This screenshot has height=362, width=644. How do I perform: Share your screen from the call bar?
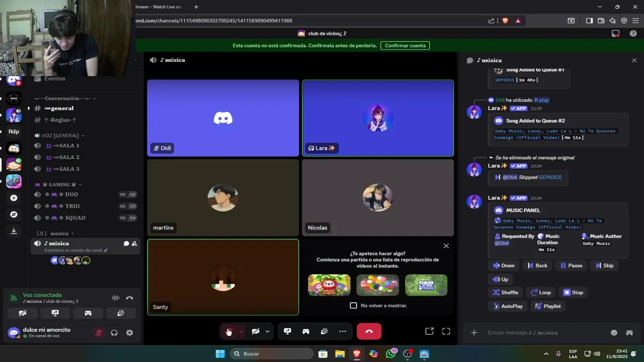point(287,331)
